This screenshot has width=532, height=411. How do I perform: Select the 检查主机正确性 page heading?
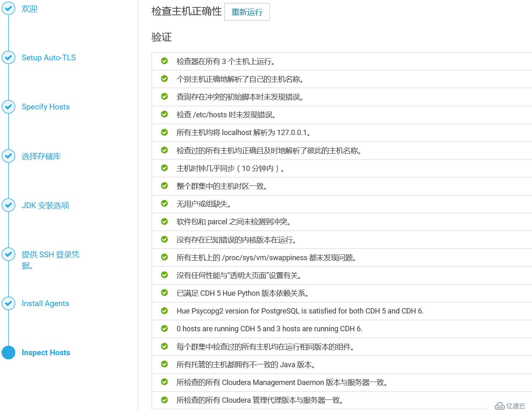pos(187,11)
